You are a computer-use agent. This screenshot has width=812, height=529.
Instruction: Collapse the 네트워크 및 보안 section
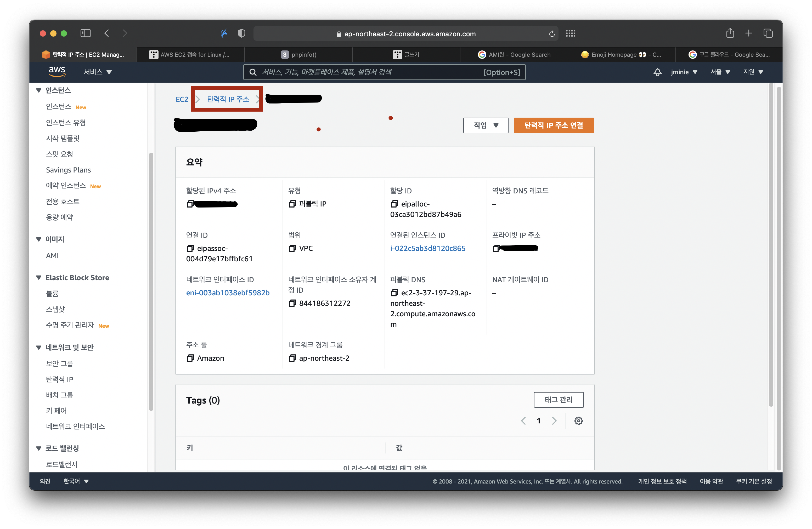pos(38,347)
